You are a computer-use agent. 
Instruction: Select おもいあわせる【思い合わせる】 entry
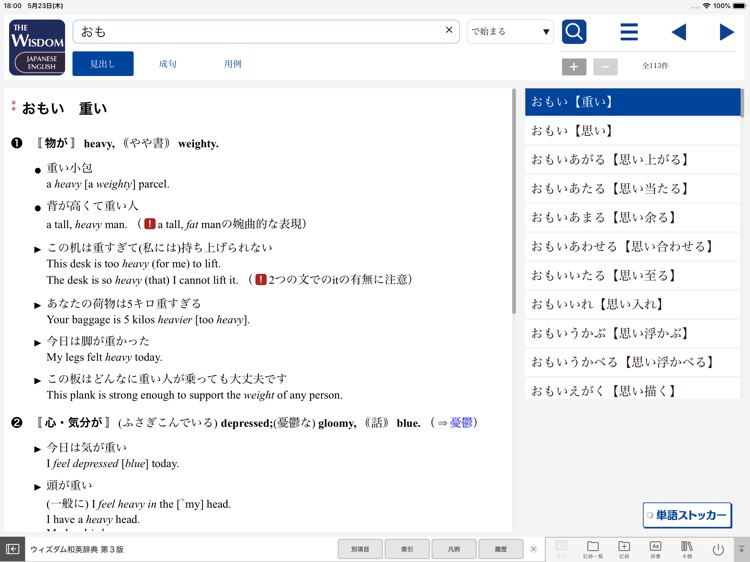[632, 246]
